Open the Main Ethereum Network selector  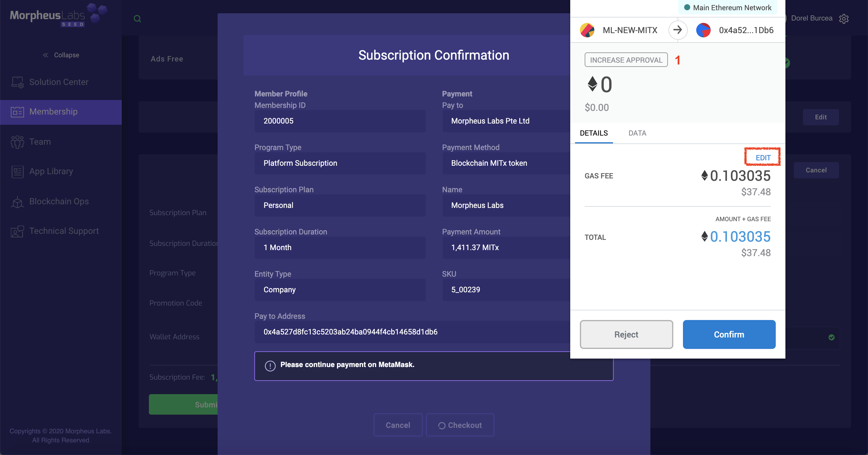click(x=728, y=8)
